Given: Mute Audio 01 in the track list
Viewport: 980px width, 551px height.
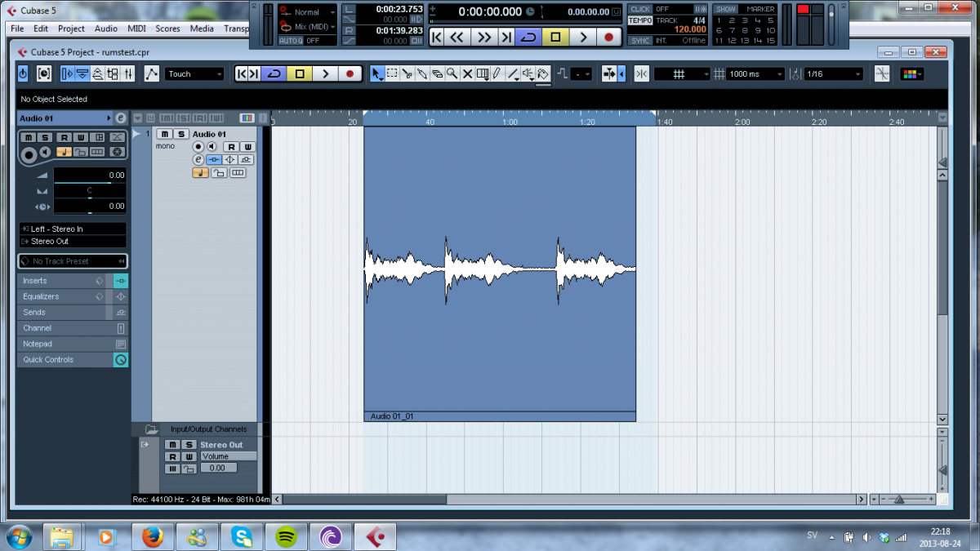Looking at the screenshot, I should click(x=166, y=134).
